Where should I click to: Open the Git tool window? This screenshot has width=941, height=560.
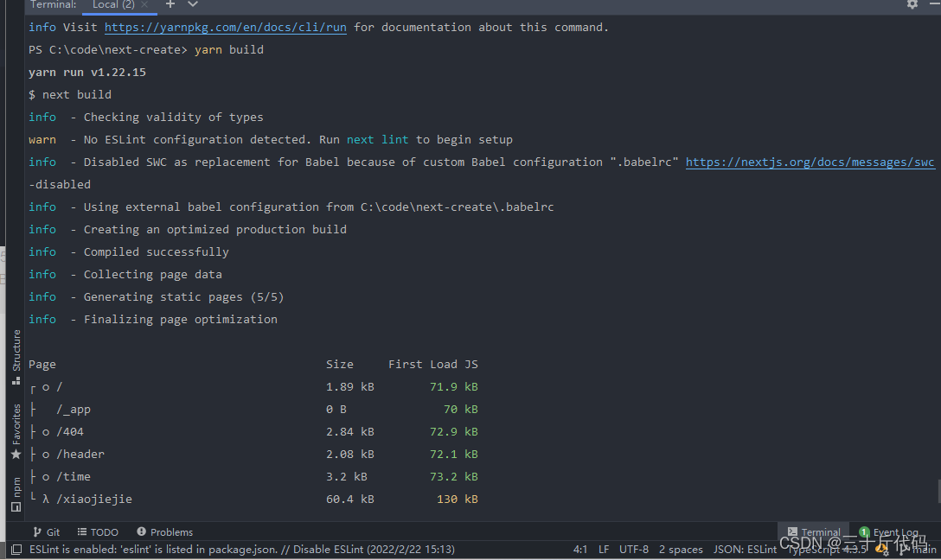pyautogui.click(x=47, y=531)
